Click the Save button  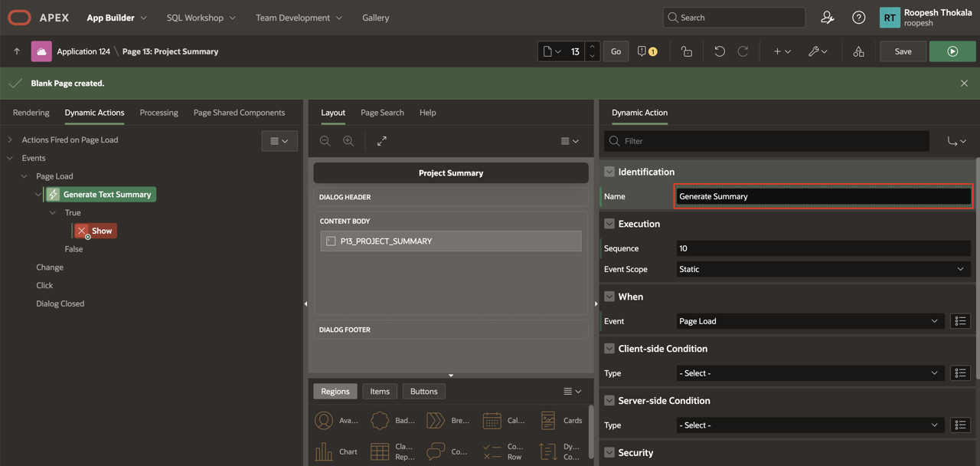coord(903,51)
